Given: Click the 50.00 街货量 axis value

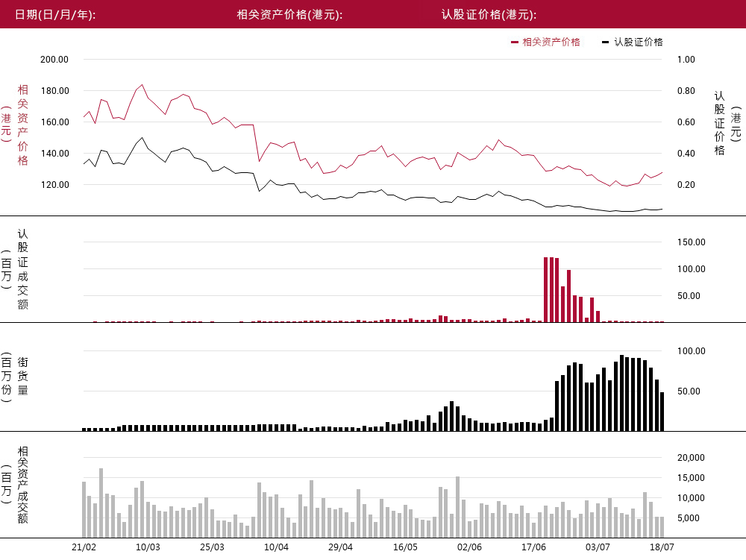Looking at the screenshot, I should [x=689, y=391].
